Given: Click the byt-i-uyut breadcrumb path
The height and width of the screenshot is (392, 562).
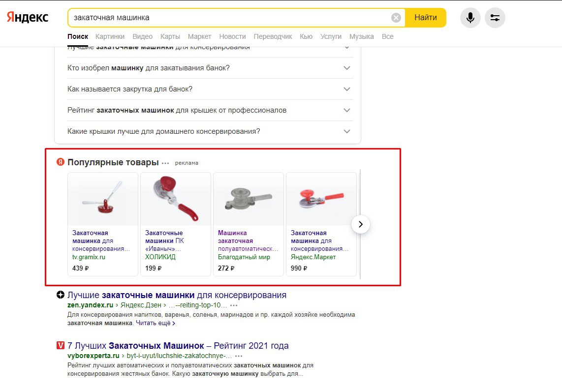Looking at the screenshot, I should point(179,356).
